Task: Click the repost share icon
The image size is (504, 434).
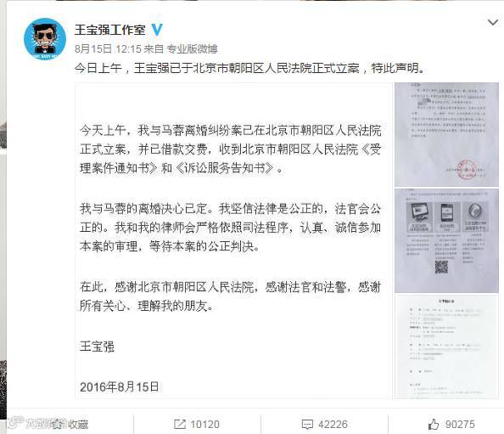Action: coord(179,424)
